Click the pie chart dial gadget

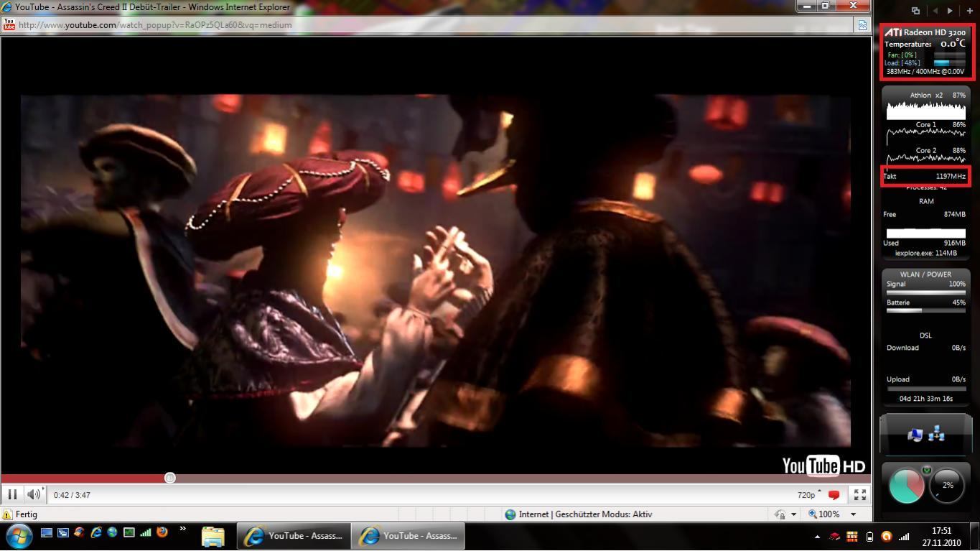tap(906, 486)
